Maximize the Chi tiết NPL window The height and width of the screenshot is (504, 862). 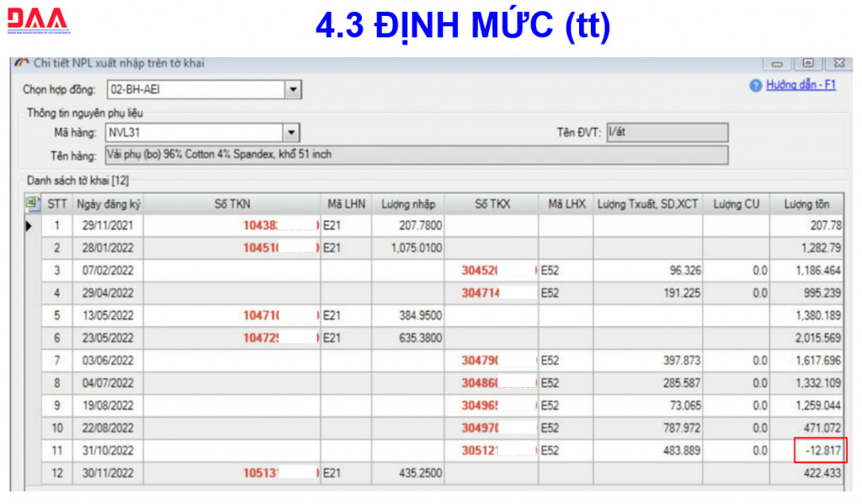tap(807, 64)
